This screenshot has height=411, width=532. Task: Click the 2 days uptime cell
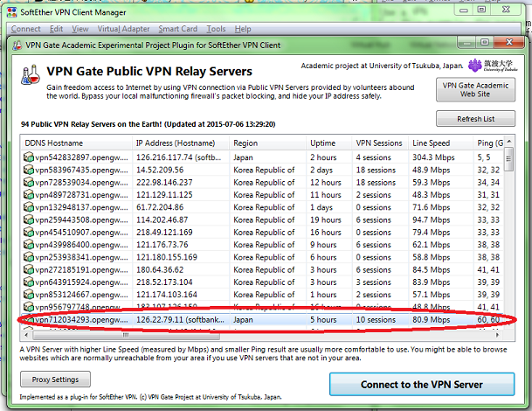click(321, 170)
